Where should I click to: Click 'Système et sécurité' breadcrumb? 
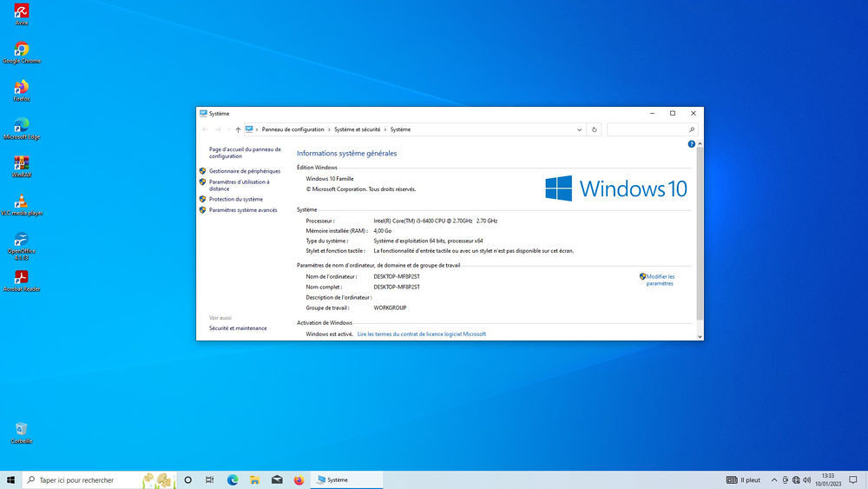pyautogui.click(x=357, y=129)
